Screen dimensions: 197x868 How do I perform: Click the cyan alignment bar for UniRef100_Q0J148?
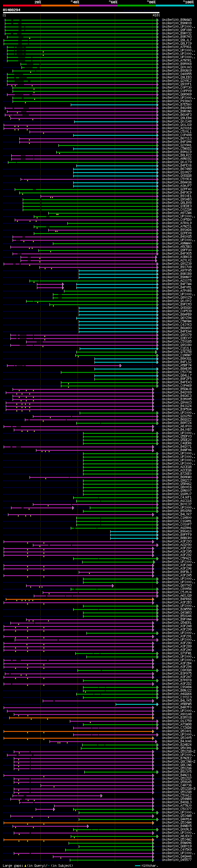point(116,122)
